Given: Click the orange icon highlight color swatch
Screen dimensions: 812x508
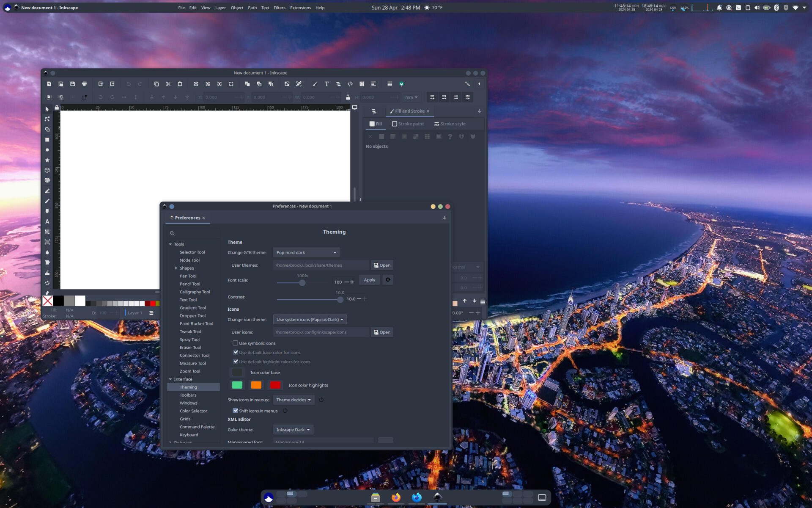Looking at the screenshot, I should tap(256, 385).
